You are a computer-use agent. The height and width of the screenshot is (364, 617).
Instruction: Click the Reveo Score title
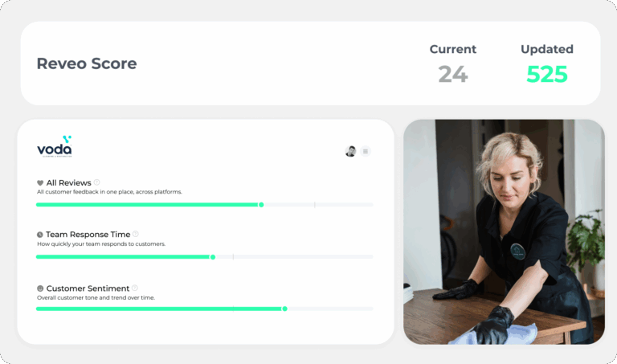pyautogui.click(x=87, y=63)
